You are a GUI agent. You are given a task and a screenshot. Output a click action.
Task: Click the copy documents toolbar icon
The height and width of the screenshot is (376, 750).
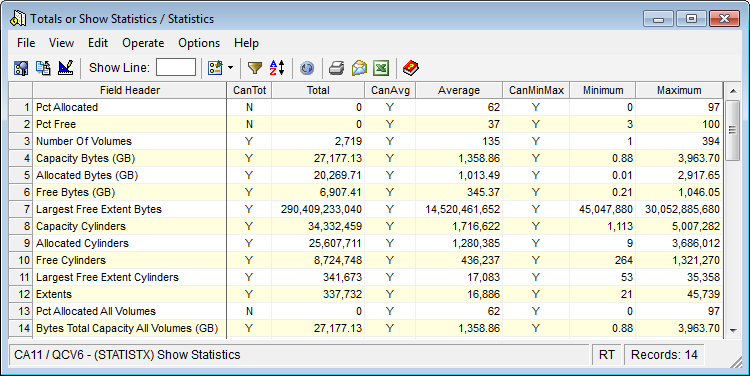44,68
